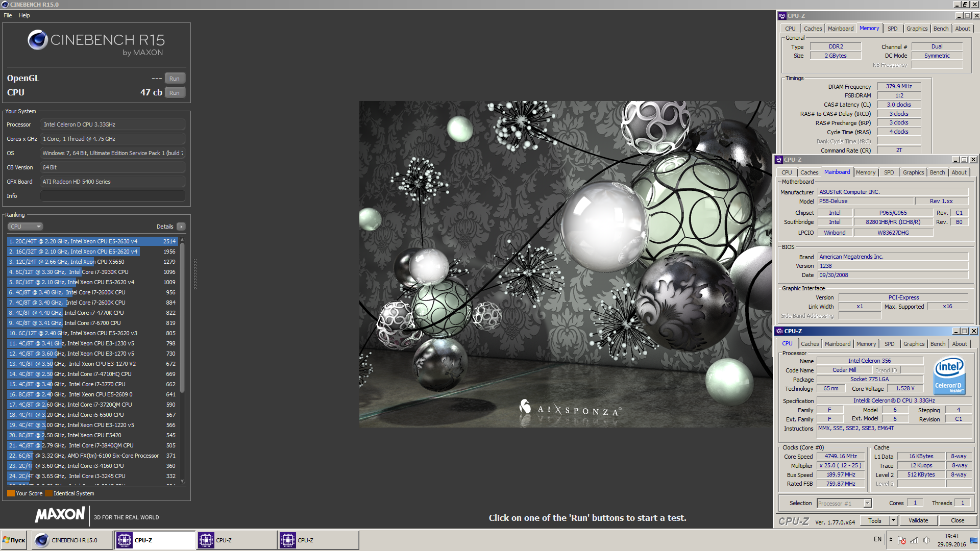Click the Close button in CPU-Z
This screenshot has height=551, width=980.
(x=958, y=520)
